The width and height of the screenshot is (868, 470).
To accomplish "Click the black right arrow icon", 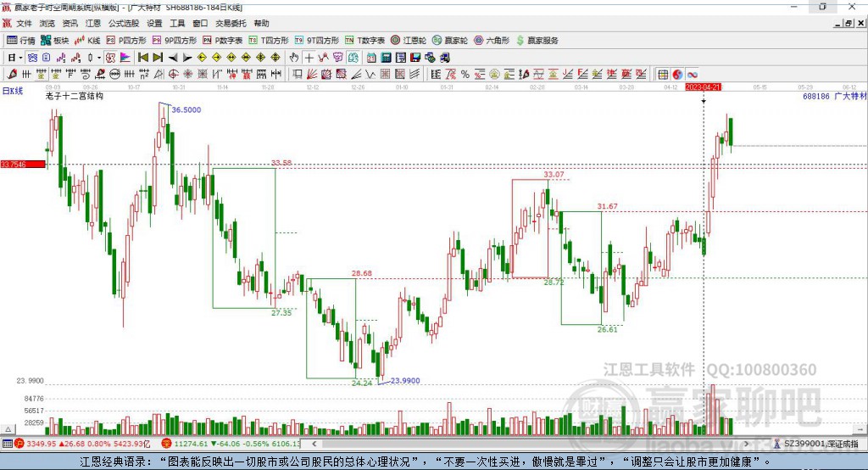I will tap(187, 58).
